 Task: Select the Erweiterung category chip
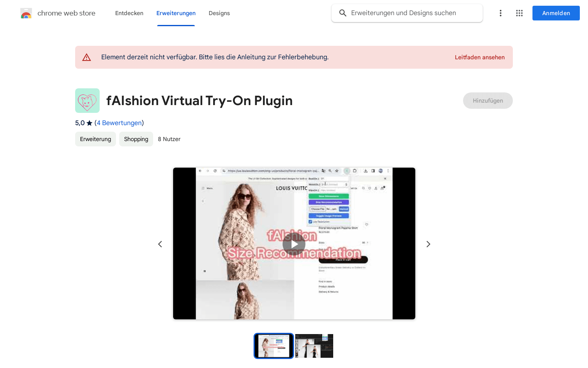point(96,139)
